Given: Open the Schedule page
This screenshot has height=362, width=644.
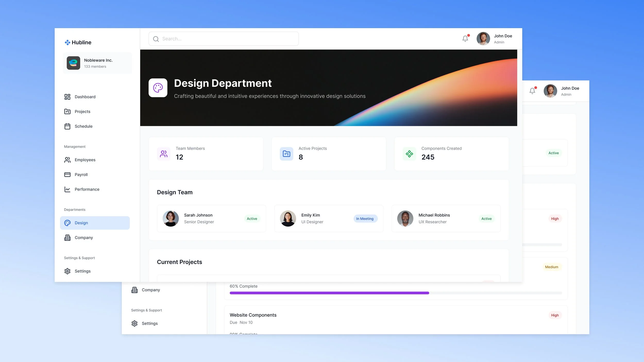Looking at the screenshot, I should (83, 126).
